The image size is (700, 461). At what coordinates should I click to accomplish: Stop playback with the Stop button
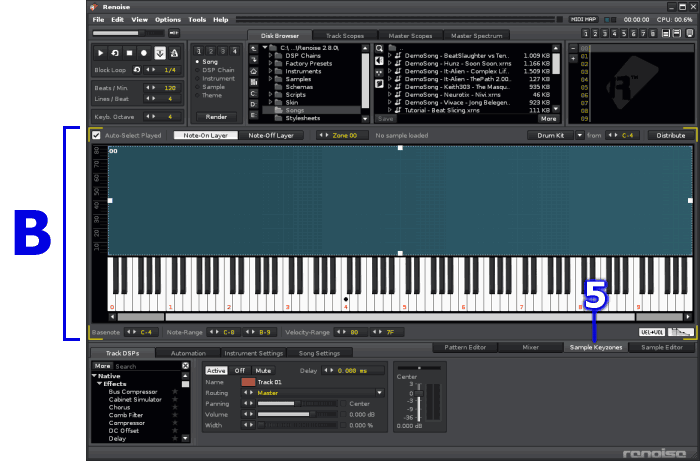[129, 53]
